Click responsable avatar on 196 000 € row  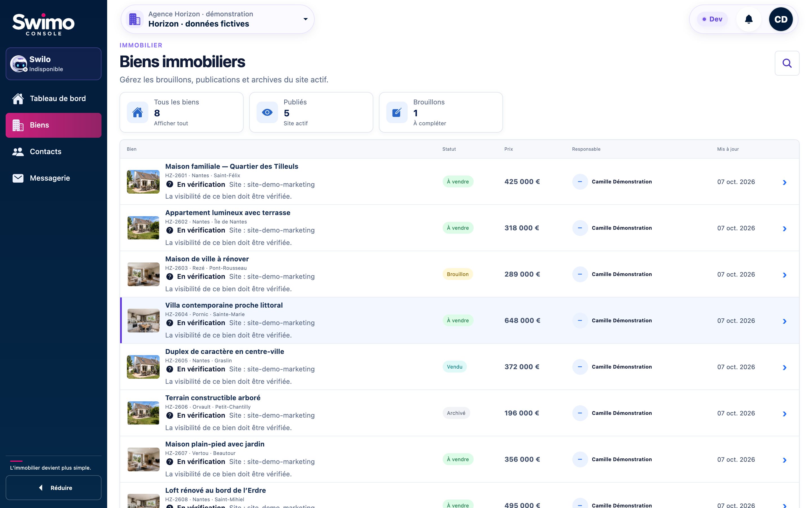[580, 413]
